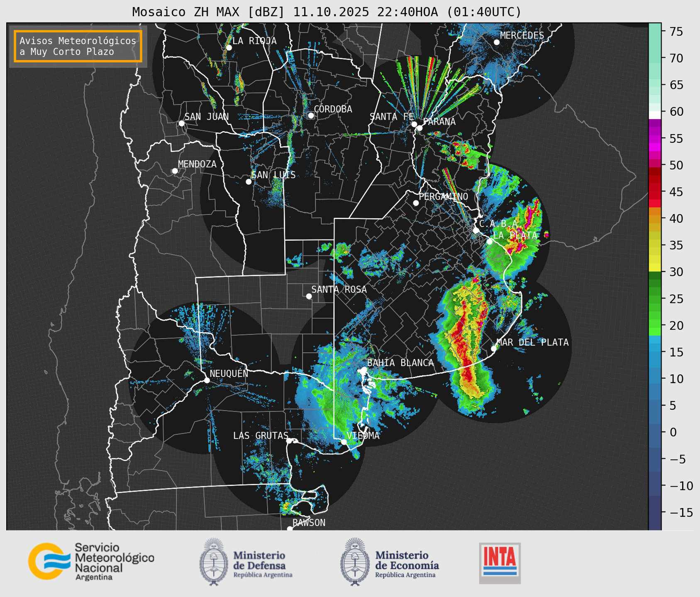This screenshot has width=700, height=597.
Task: Click the Servicio Meteorológico Nacional logo
Action: (x=91, y=561)
